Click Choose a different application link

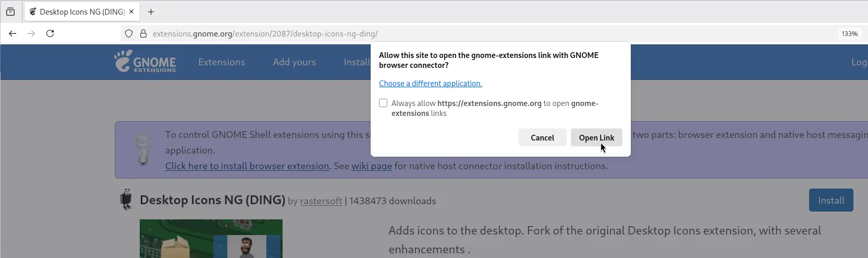[431, 84]
